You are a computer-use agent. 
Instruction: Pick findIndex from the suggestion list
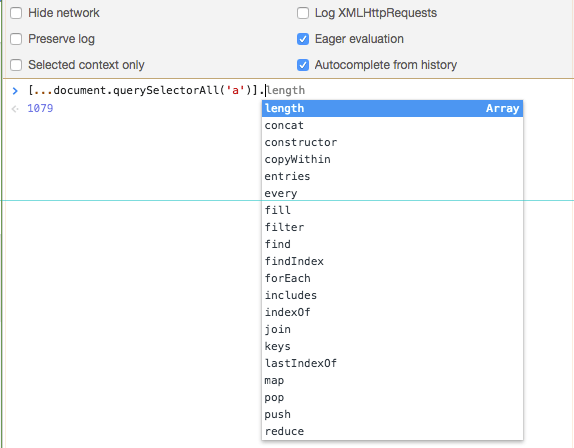pyautogui.click(x=392, y=261)
